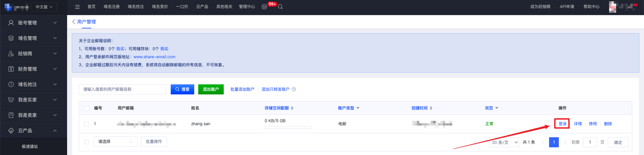The width and height of the screenshot is (644, 155).
Task: Open the 请选择 batch action dropdown
Action: click(115, 142)
